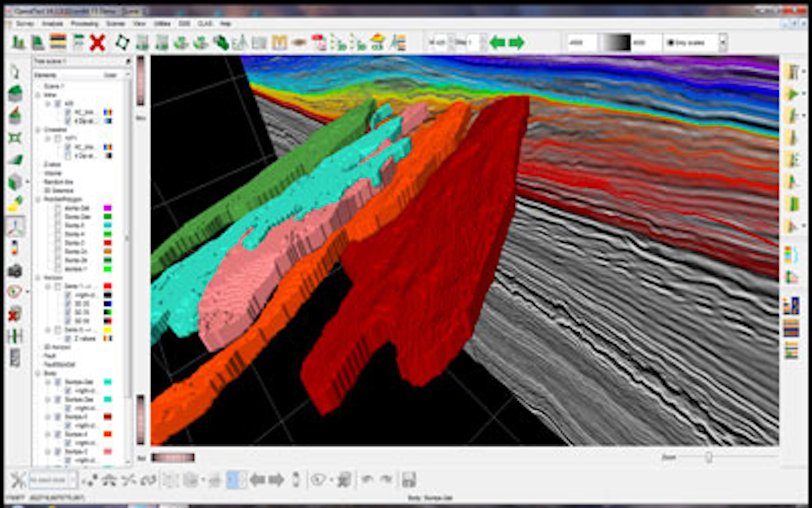
Task: Open the color table dropdown in top toolbar
Action: click(x=722, y=42)
